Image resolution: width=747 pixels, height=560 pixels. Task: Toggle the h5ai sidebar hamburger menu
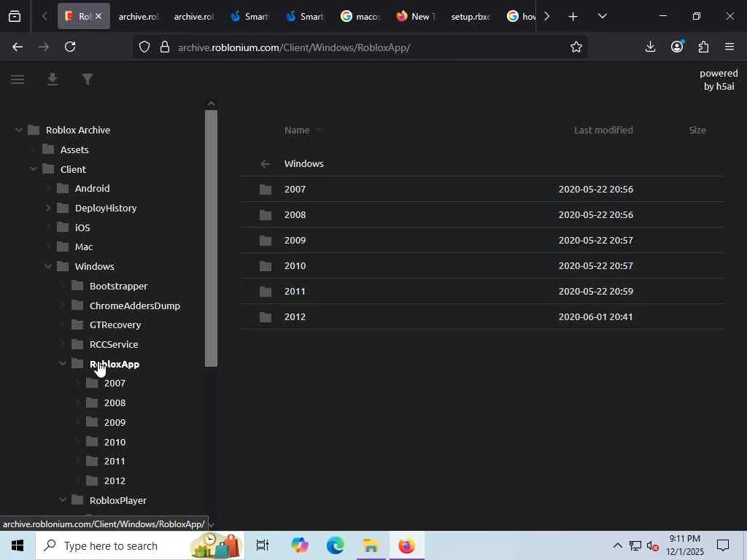(x=18, y=79)
